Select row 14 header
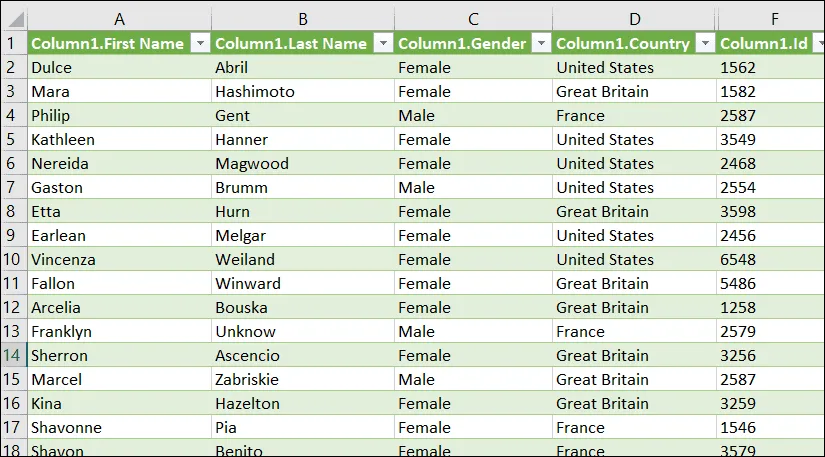Screen dimensions: 825x457 [x=13, y=355]
